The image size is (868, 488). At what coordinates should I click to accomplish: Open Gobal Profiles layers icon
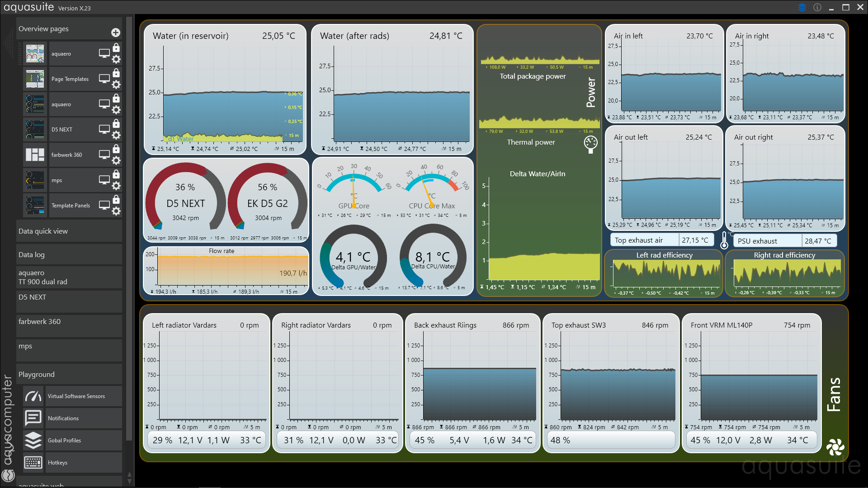(33, 441)
